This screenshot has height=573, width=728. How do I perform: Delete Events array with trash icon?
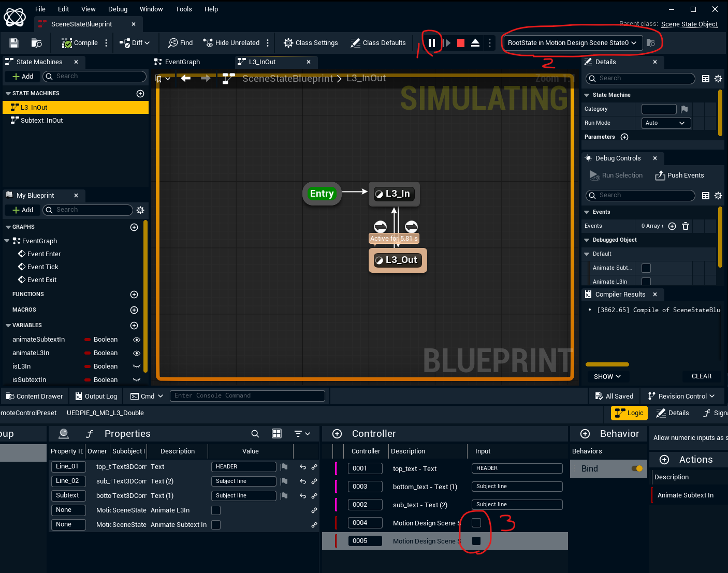686,226
